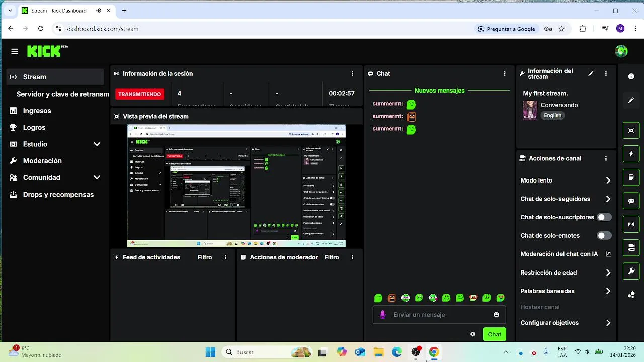
Task: Open chat settings gear icon
Action: [472, 334]
